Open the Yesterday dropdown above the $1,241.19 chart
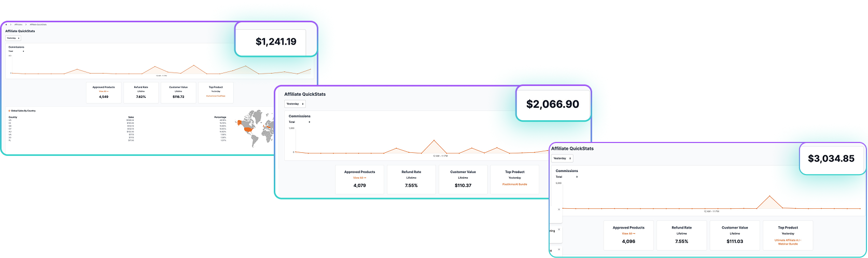 tap(13, 38)
